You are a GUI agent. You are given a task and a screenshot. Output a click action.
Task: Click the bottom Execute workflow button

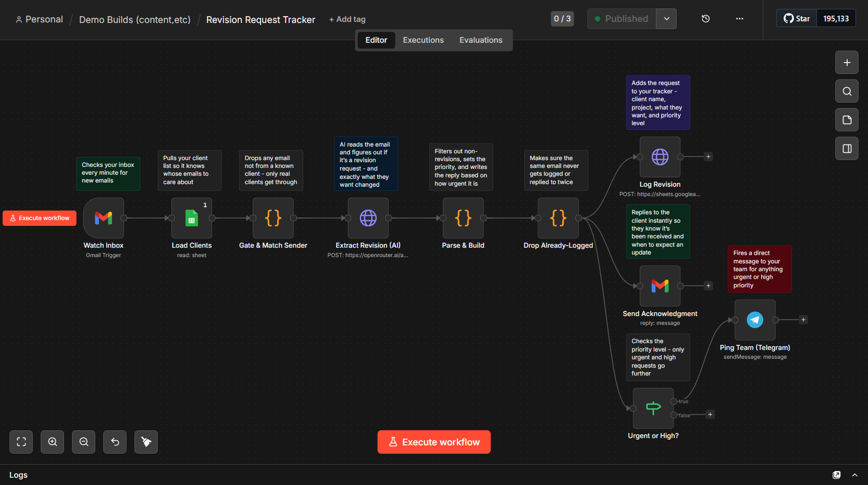point(434,442)
